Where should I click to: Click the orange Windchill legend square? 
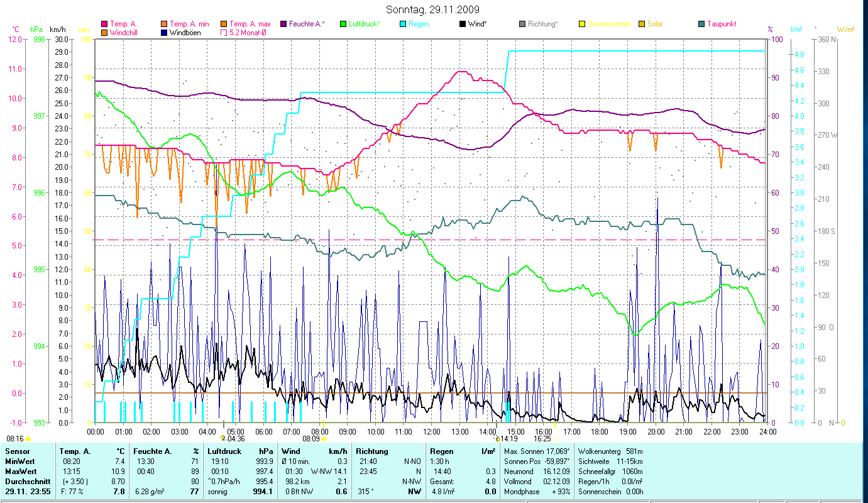104,32
